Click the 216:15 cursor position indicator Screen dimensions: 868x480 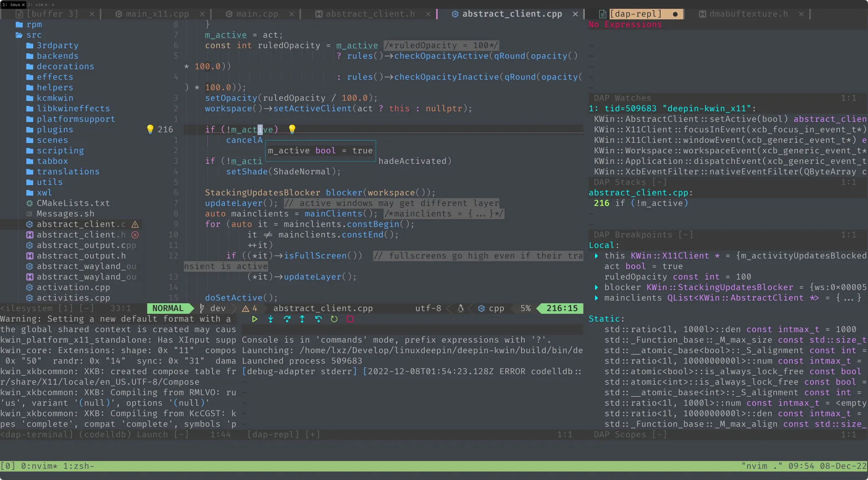pyautogui.click(x=562, y=308)
